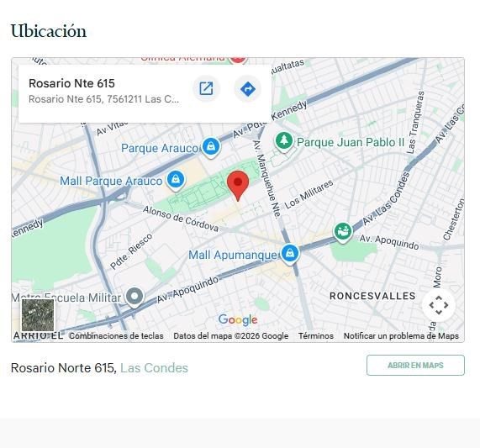This screenshot has width=480, height=448.
Task: Select the red location pin marker
Action: tap(238, 186)
